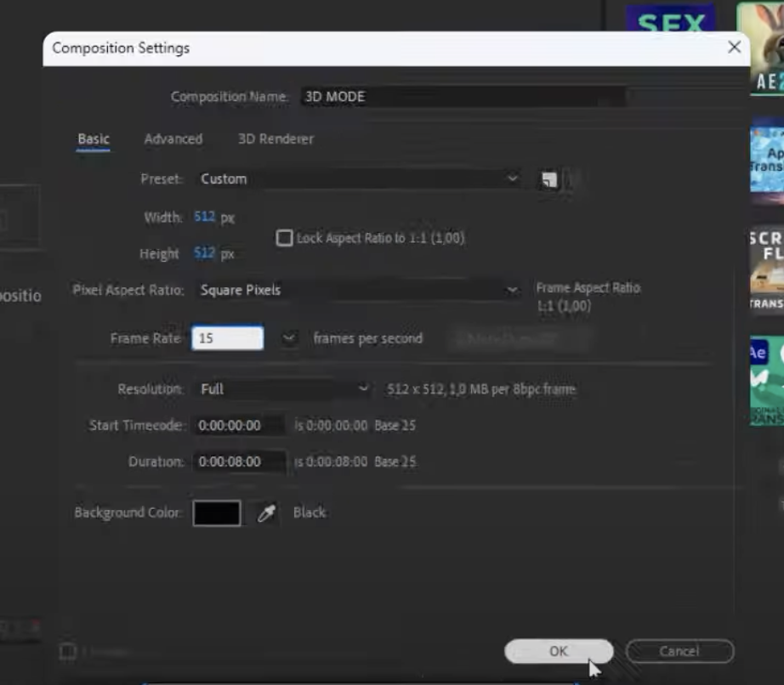
Task: Switch to the Basic tab
Action: pos(94,139)
